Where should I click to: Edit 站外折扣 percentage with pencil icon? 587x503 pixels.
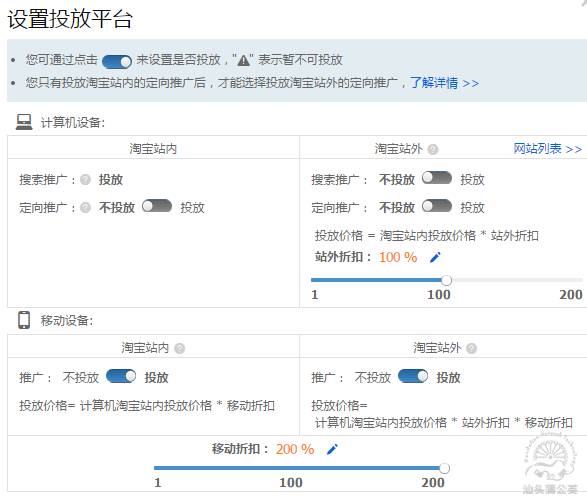pos(435,257)
